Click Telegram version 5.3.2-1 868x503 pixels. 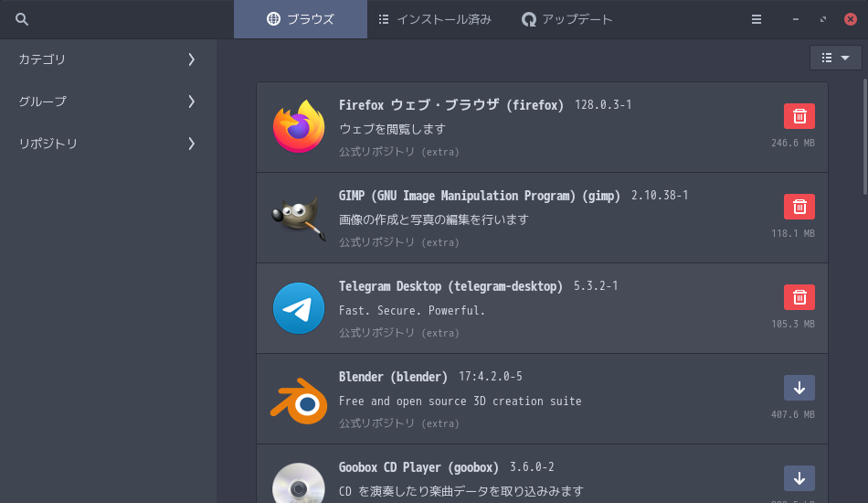[596, 286]
